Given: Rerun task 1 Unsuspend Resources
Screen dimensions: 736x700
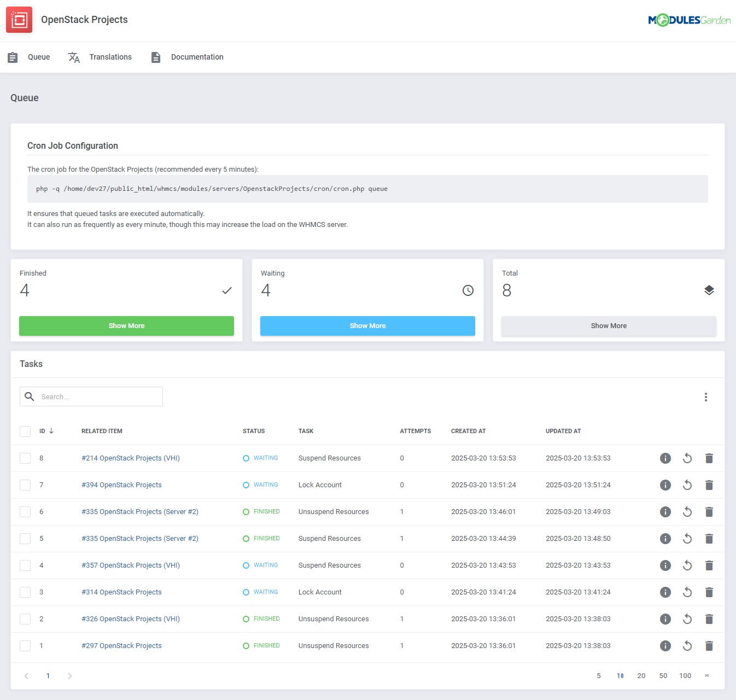Looking at the screenshot, I should coord(687,646).
